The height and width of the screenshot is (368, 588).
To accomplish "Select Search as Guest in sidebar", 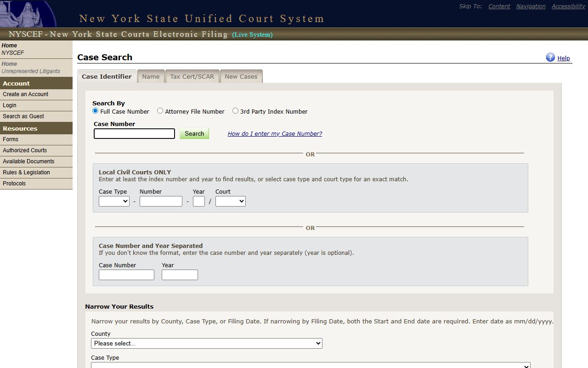I will (36, 116).
